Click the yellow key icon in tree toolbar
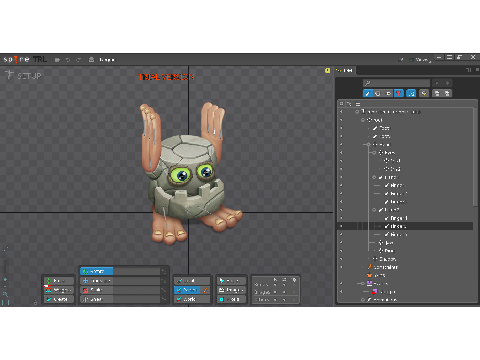Viewport: 480px width, 360px height. pyautogui.click(x=424, y=93)
